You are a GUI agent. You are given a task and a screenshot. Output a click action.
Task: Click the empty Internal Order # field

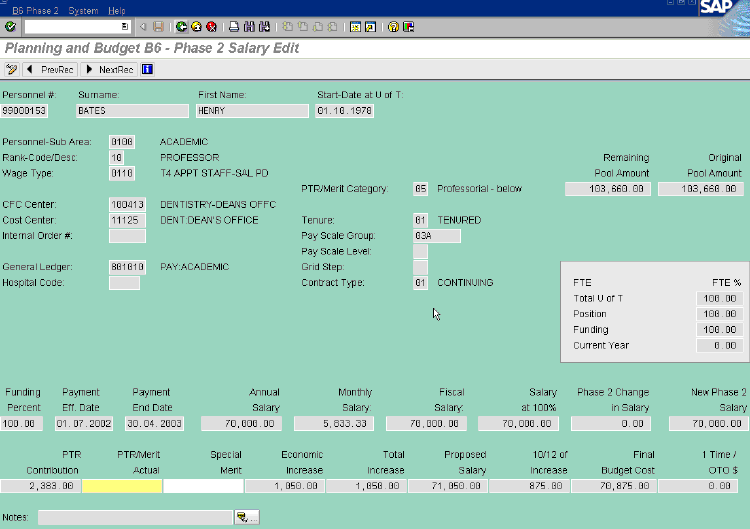[127, 236]
